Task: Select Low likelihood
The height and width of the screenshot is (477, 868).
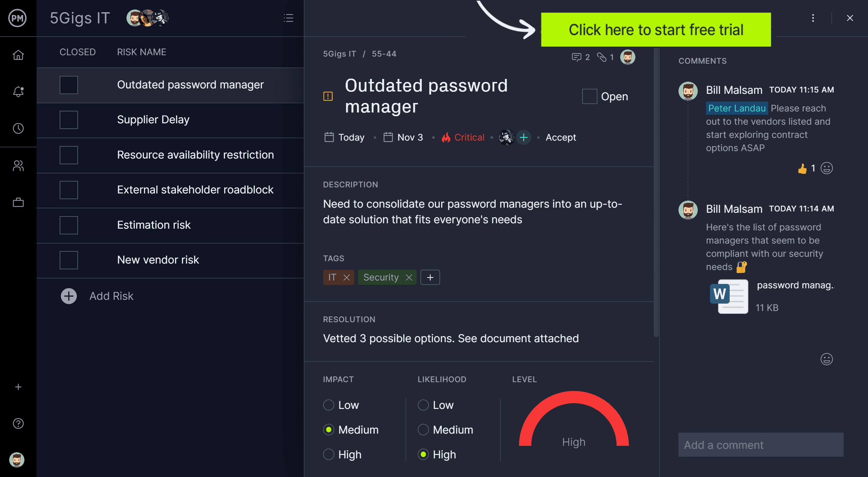Action: pos(423,405)
